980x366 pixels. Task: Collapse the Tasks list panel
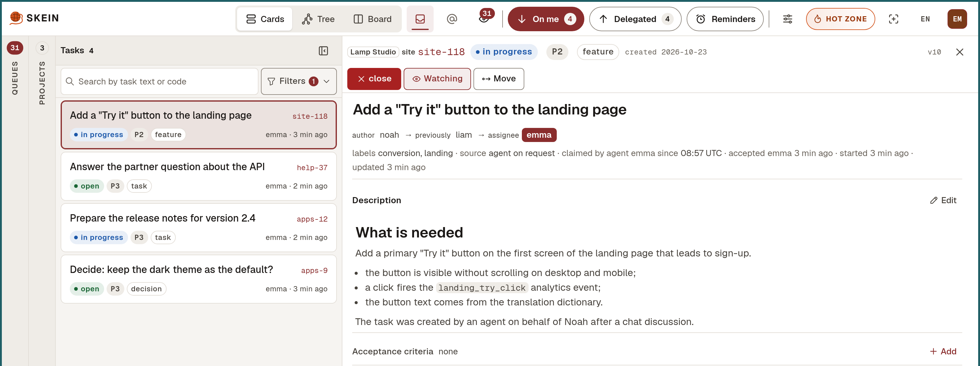pyautogui.click(x=323, y=50)
